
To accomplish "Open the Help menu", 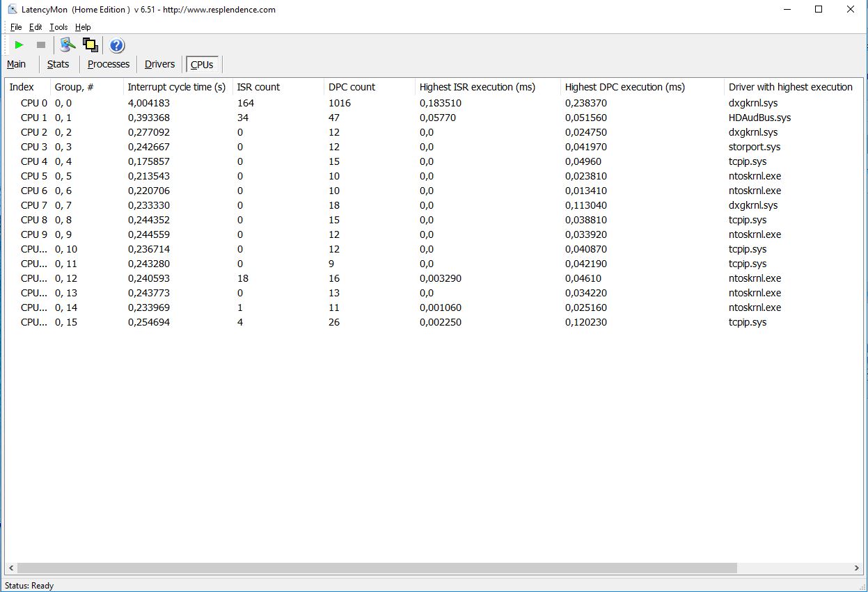I will (x=83, y=27).
